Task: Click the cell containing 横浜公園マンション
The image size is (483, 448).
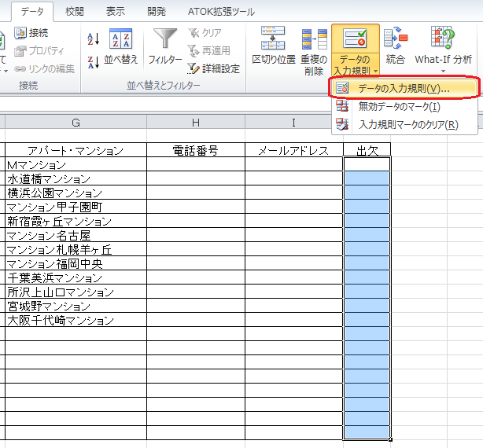Action: point(76,193)
